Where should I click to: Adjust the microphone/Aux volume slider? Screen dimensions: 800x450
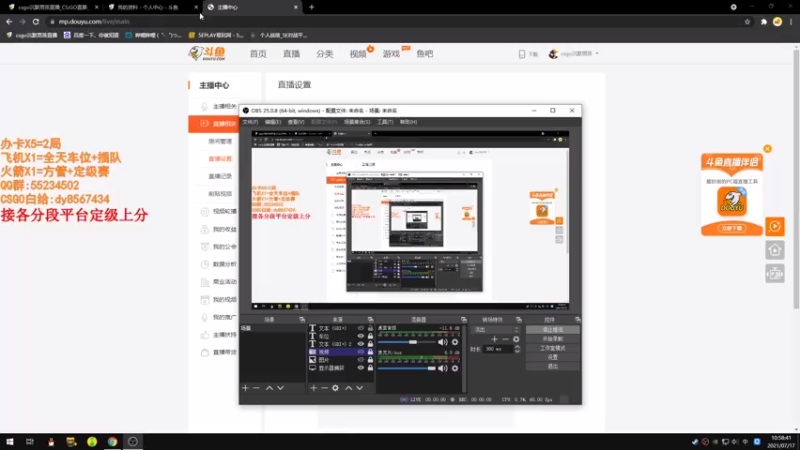[x=407, y=368]
